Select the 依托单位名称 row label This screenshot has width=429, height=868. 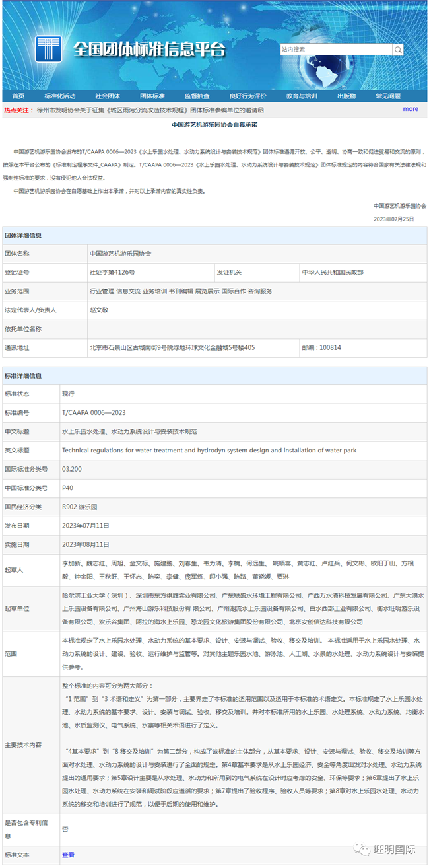click(23, 328)
